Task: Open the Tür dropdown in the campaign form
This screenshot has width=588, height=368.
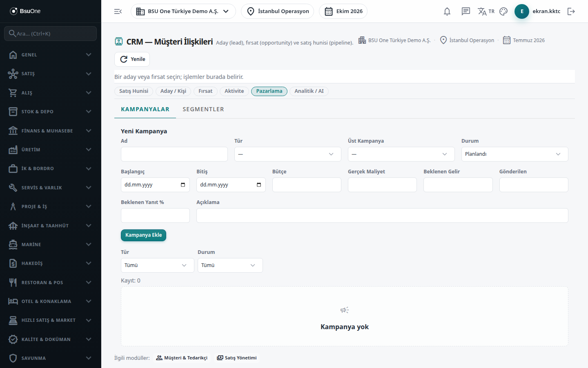Action: (x=288, y=154)
